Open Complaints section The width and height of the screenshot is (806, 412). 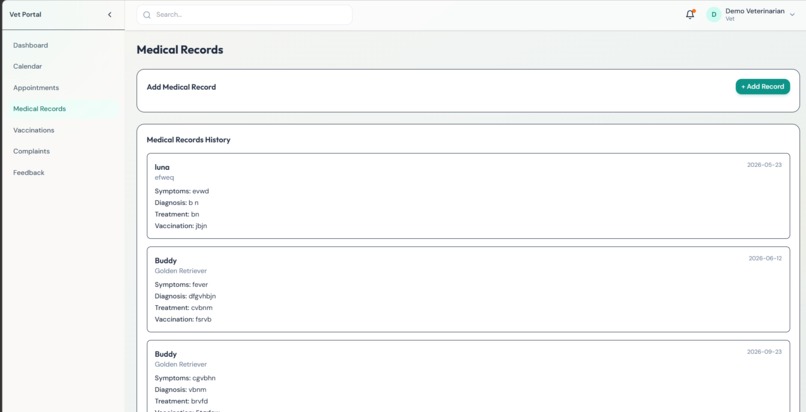tap(31, 152)
